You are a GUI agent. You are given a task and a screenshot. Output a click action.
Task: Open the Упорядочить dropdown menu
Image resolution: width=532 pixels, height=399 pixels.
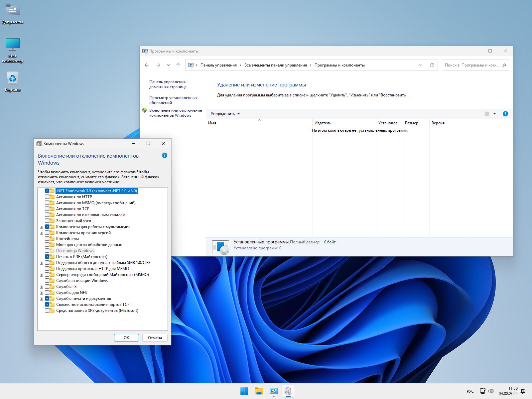[x=225, y=114]
